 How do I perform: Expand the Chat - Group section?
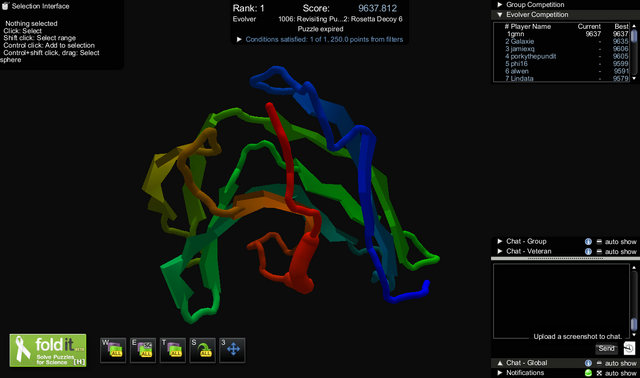point(500,241)
